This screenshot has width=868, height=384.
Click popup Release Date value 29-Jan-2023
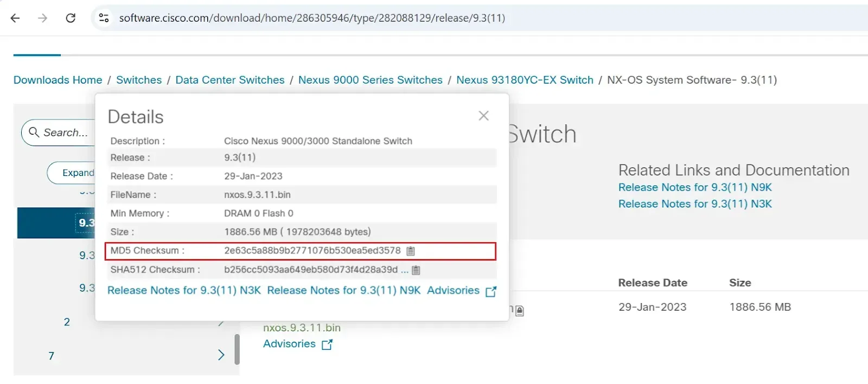click(253, 177)
